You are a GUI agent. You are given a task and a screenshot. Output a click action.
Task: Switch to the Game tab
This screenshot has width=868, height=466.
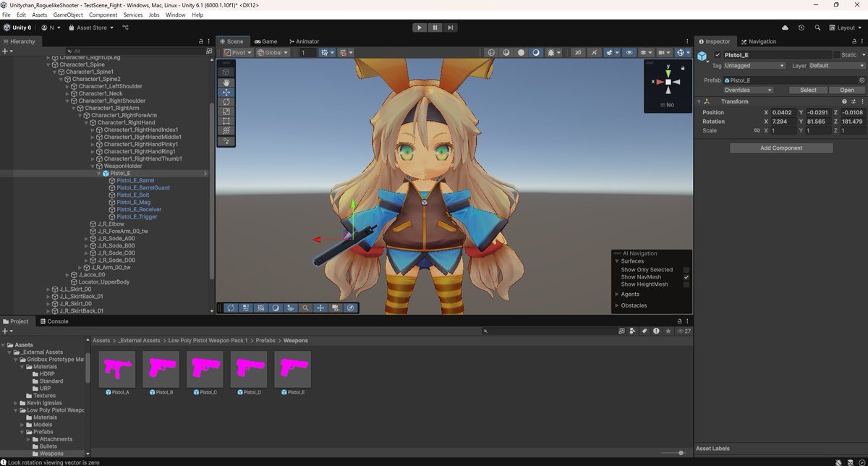tap(265, 41)
